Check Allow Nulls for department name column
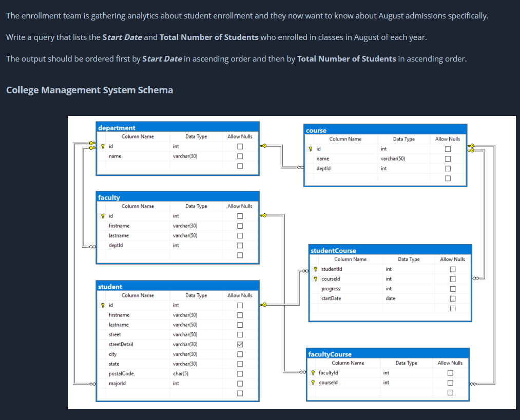The height and width of the screenshot is (420, 520). coord(239,156)
